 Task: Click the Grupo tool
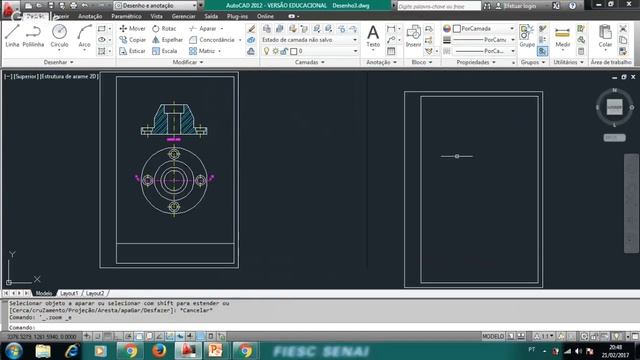(x=527, y=36)
